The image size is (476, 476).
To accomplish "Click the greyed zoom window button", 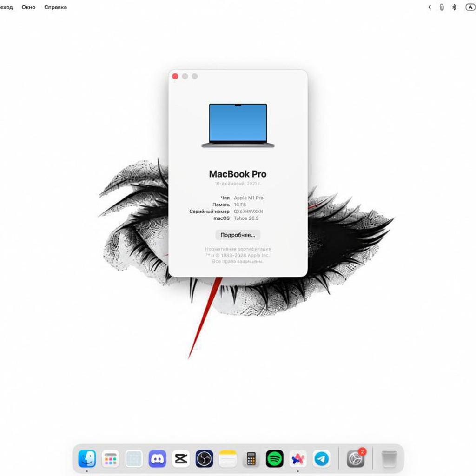I will click(195, 76).
